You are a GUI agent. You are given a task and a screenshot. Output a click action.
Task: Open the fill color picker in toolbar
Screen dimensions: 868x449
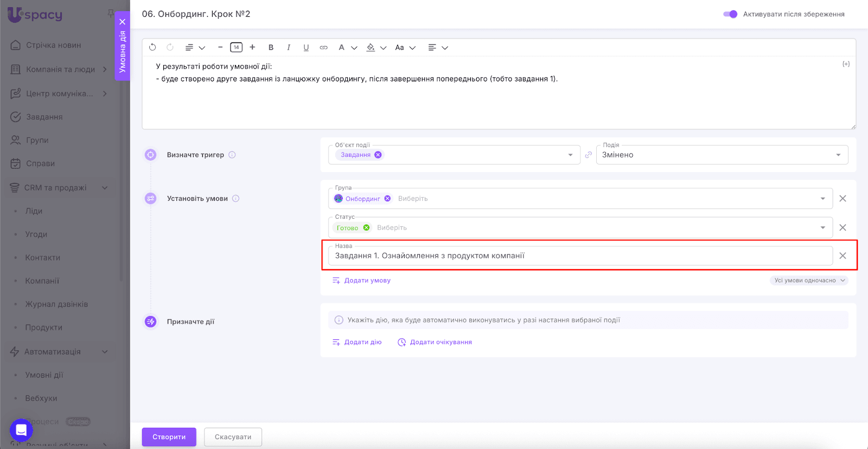371,47
